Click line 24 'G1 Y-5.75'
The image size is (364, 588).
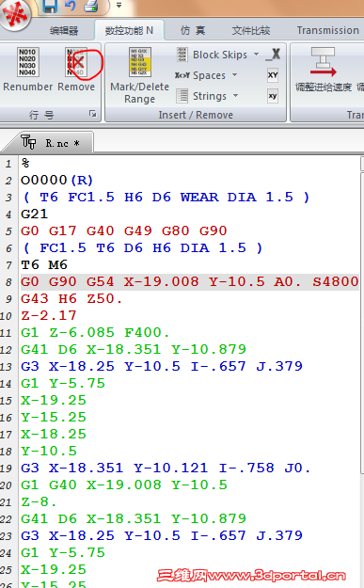click(63, 552)
